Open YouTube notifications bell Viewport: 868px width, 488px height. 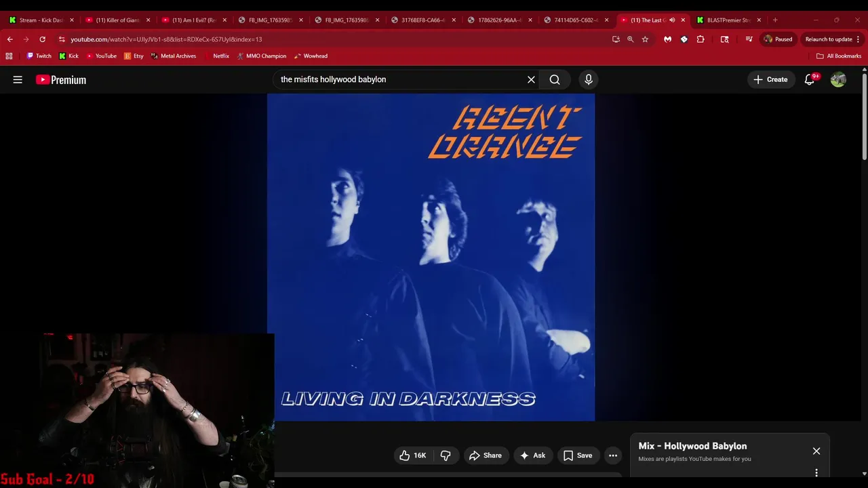click(x=810, y=79)
